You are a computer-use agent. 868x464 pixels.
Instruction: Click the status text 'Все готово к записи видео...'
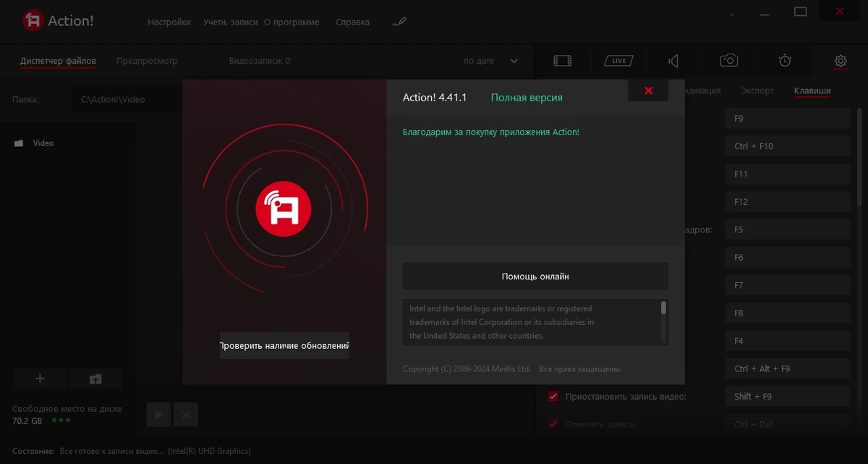[111, 451]
